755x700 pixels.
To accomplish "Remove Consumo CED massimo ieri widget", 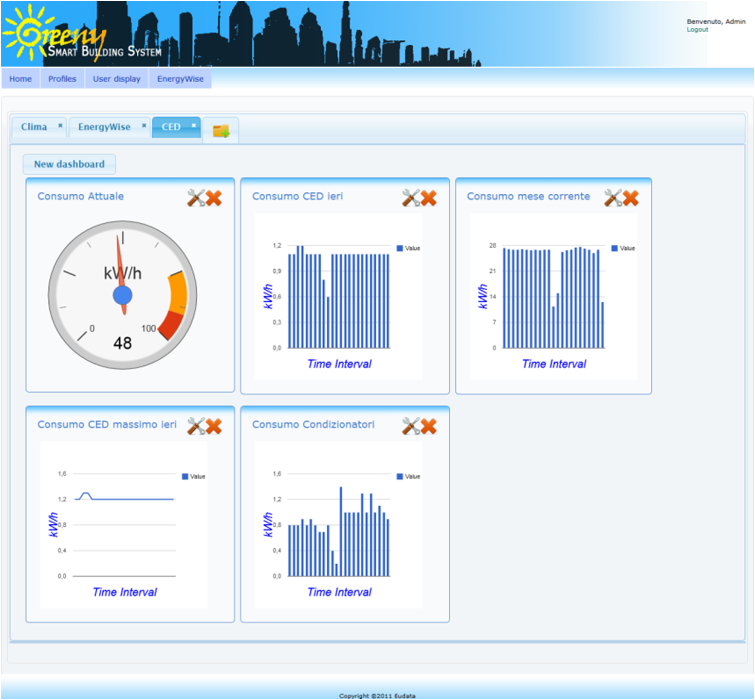I will tap(214, 426).
